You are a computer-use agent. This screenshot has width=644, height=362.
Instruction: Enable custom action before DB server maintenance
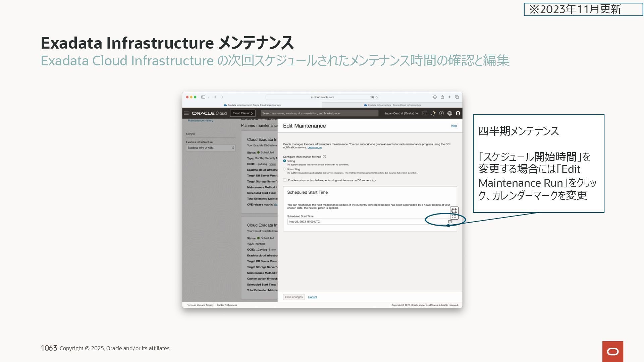(x=285, y=180)
